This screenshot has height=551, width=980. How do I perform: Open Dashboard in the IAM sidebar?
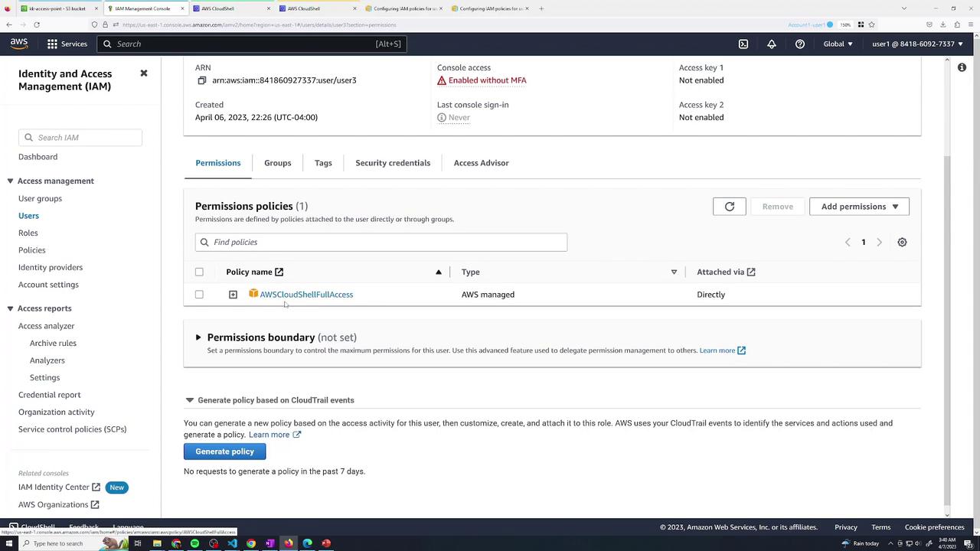38,157
